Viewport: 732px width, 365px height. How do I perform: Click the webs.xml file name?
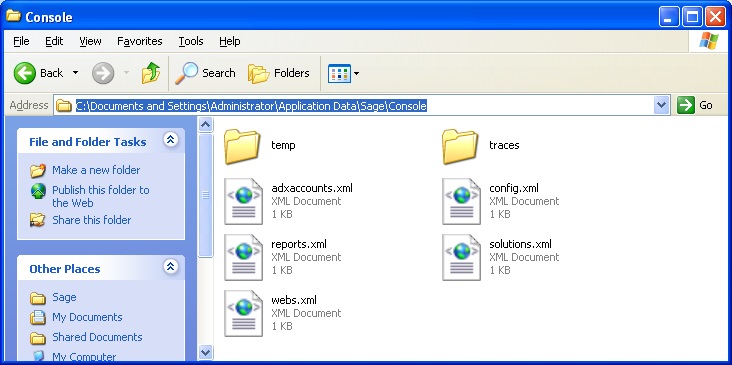point(294,300)
